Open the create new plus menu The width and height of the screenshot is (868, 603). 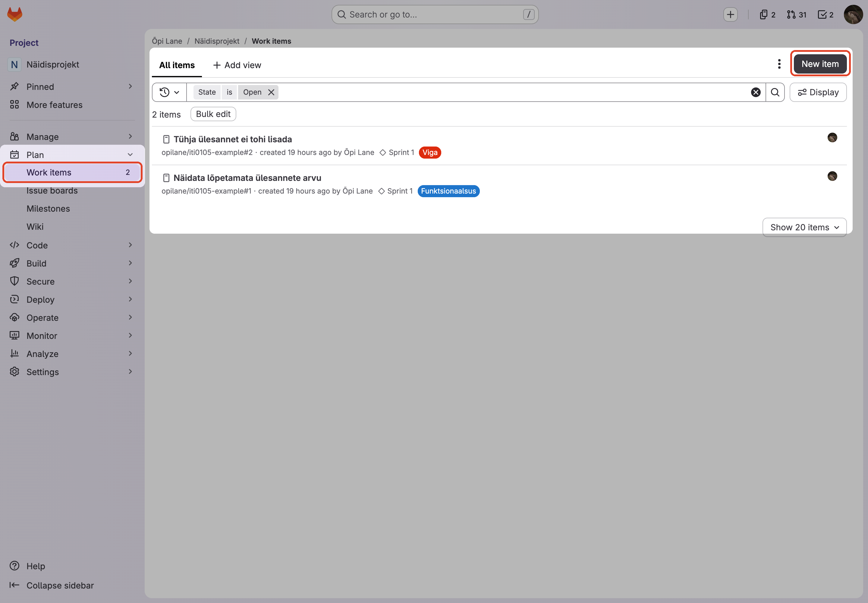coord(730,14)
